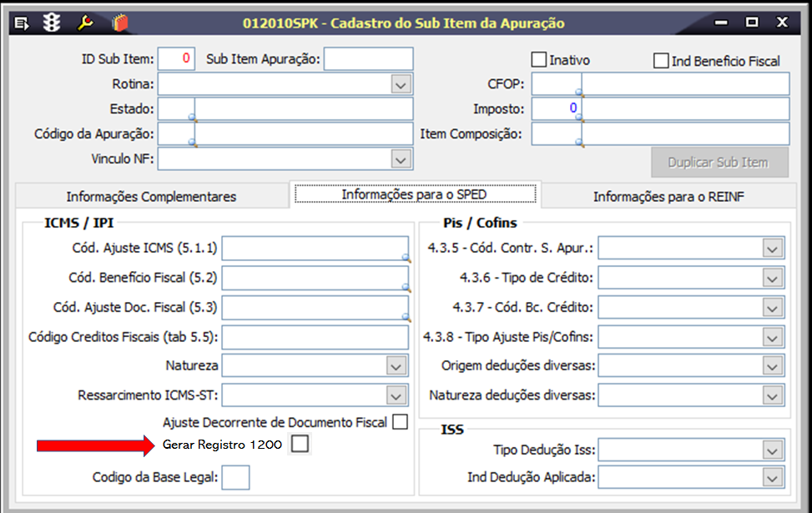Click the Estado code field

[176, 109]
